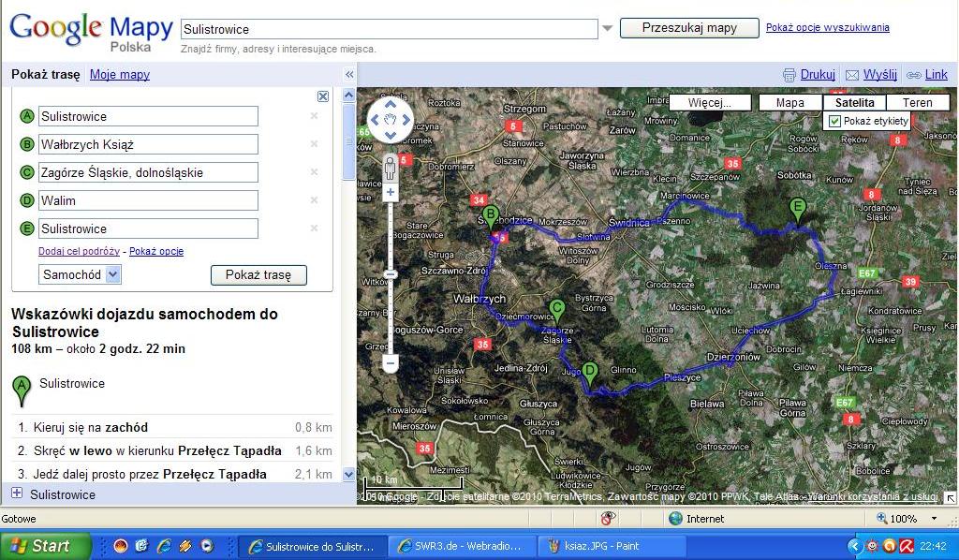Image resolution: width=959 pixels, height=560 pixels.
Task: Switch to the Teren map view
Action: pos(917,103)
